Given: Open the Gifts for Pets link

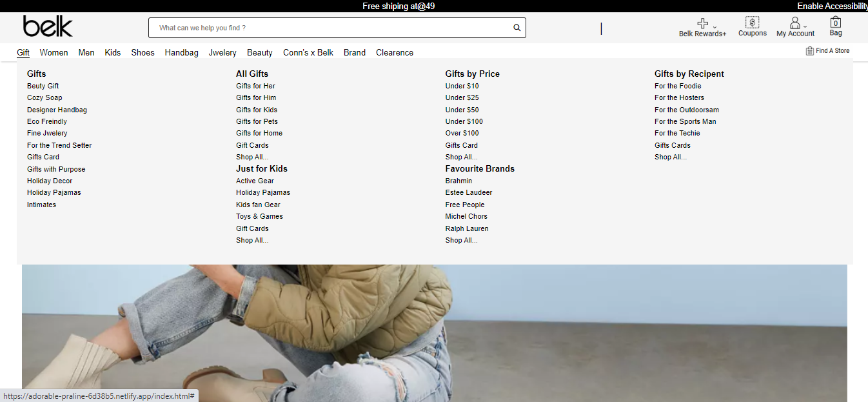Looking at the screenshot, I should [x=257, y=121].
